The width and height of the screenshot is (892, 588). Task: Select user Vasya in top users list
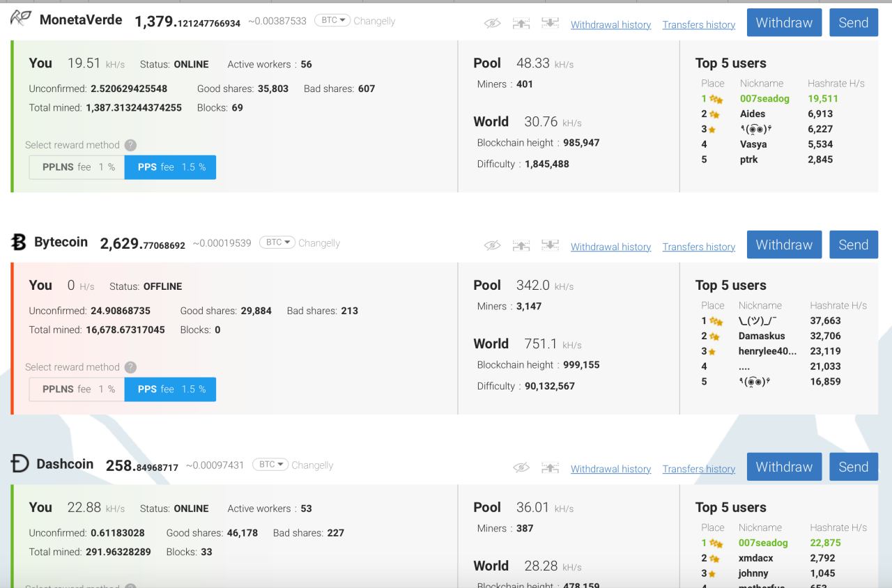click(753, 145)
